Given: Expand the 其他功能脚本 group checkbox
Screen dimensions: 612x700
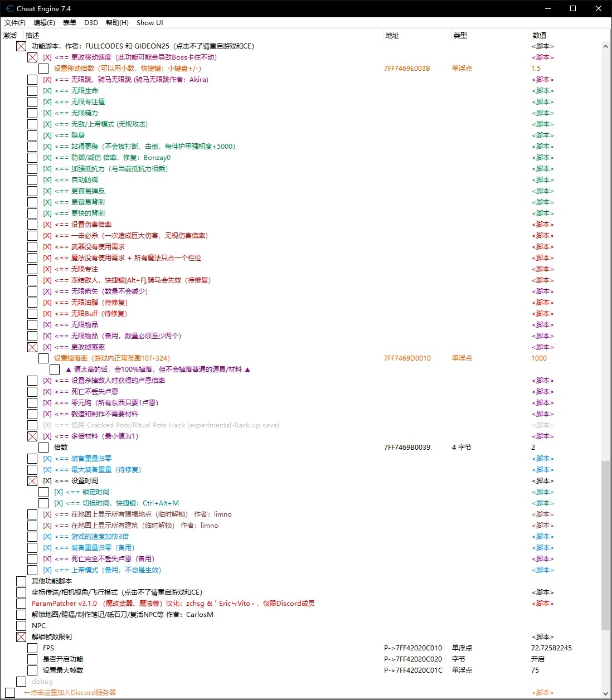Looking at the screenshot, I should click(21, 581).
